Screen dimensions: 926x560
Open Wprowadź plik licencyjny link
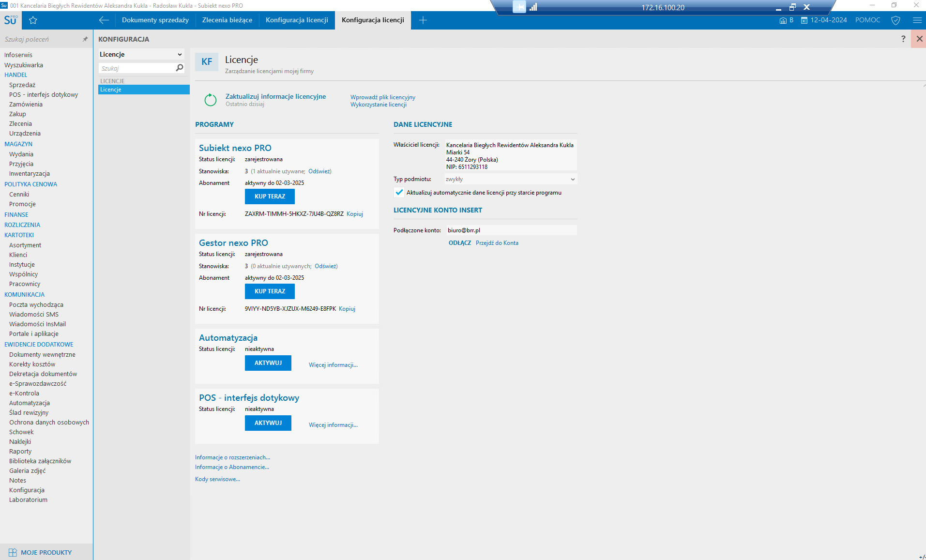382,97
